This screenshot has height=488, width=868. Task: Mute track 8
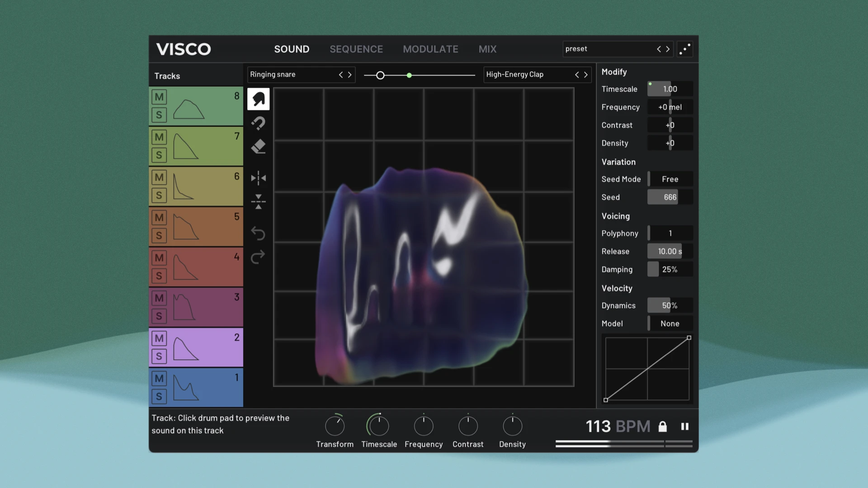(x=159, y=97)
